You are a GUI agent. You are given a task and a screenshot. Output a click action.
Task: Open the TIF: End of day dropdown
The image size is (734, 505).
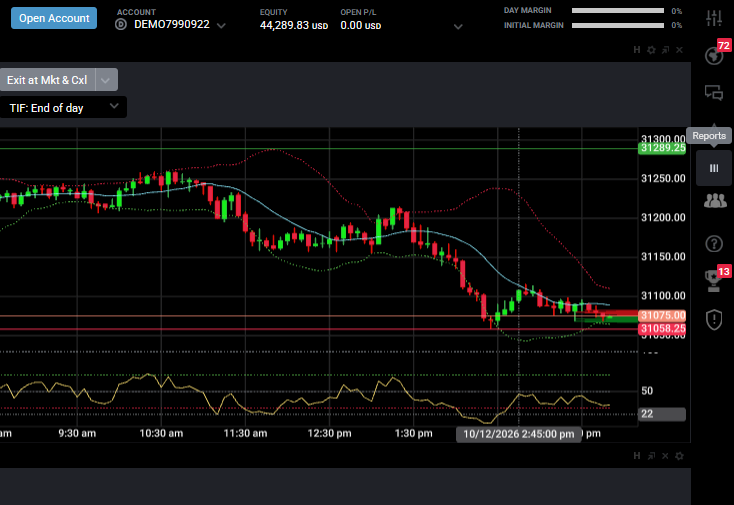tap(63, 108)
